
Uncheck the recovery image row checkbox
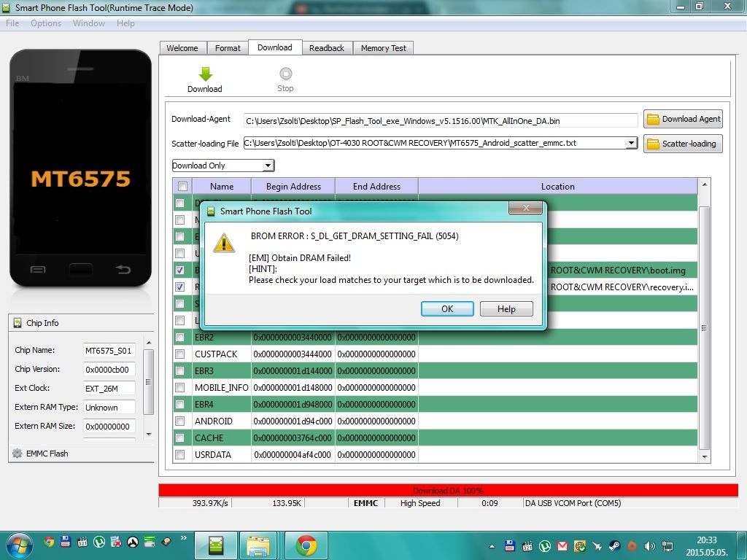click(179, 287)
